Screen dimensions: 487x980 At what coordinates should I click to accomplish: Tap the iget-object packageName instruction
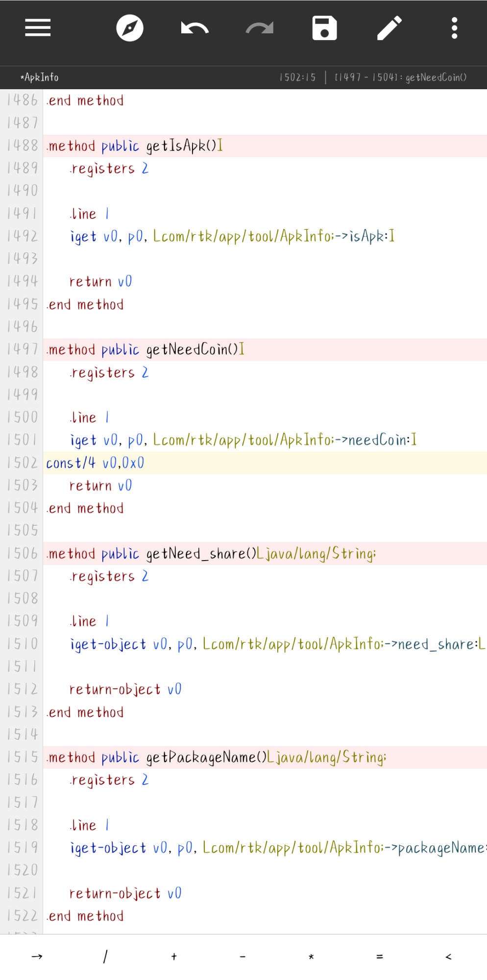coord(278,848)
